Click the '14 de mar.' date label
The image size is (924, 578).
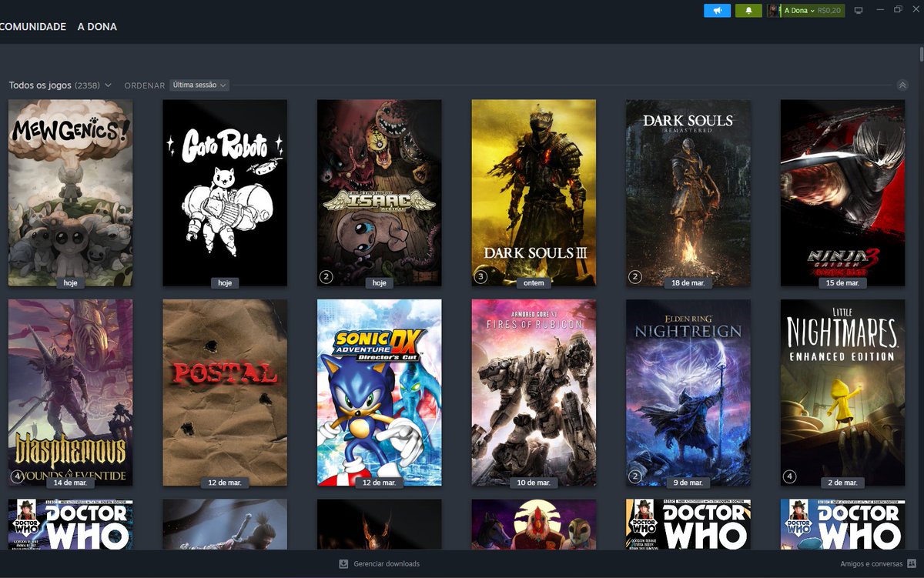[70, 483]
